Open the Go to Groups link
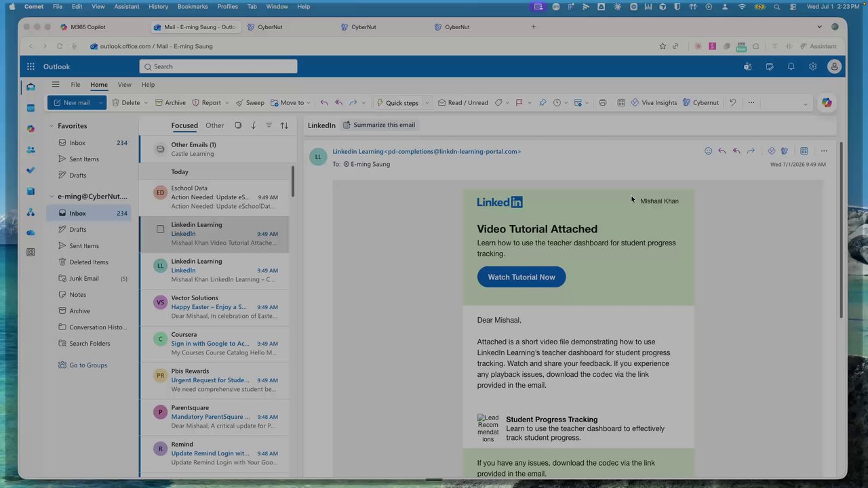Image resolution: width=868 pixels, height=488 pixels. point(88,365)
